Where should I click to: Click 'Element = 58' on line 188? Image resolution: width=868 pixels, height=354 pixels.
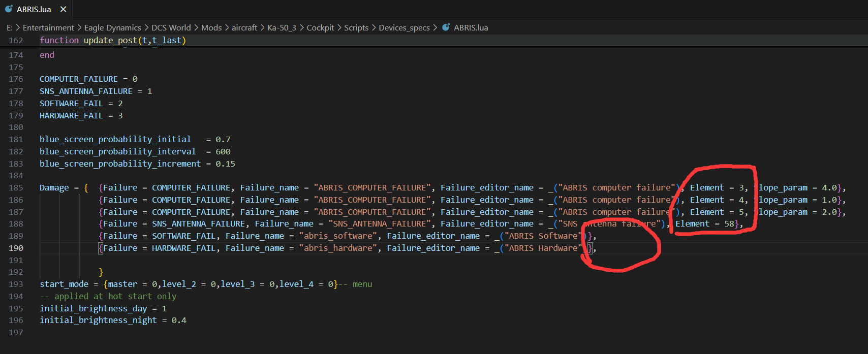[x=704, y=223]
